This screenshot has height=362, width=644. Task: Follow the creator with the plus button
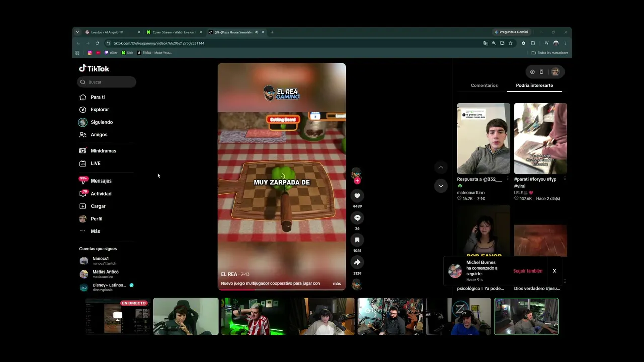pos(357,180)
